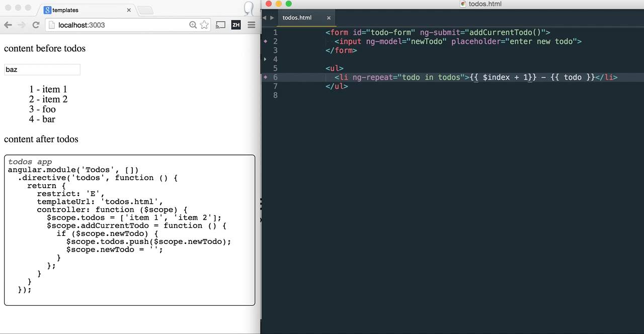
Task: Open the Chrome hamburger menu
Action: click(x=252, y=25)
